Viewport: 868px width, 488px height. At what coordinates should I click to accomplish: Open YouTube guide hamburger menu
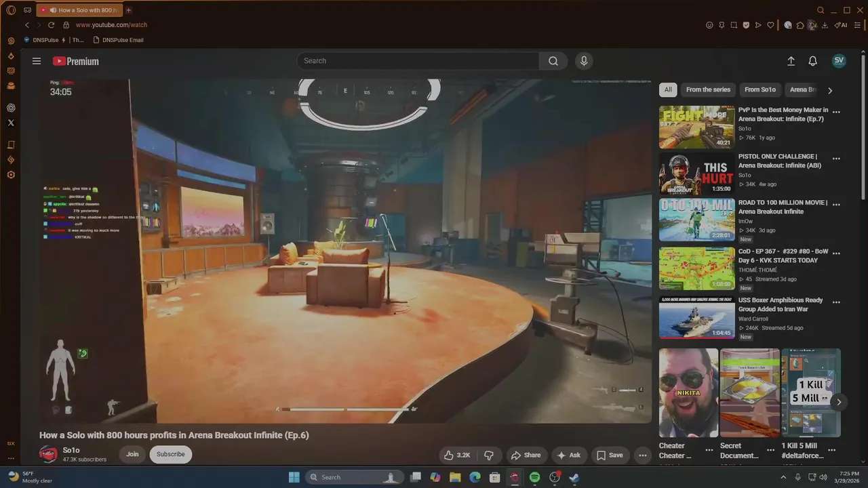[x=37, y=61]
